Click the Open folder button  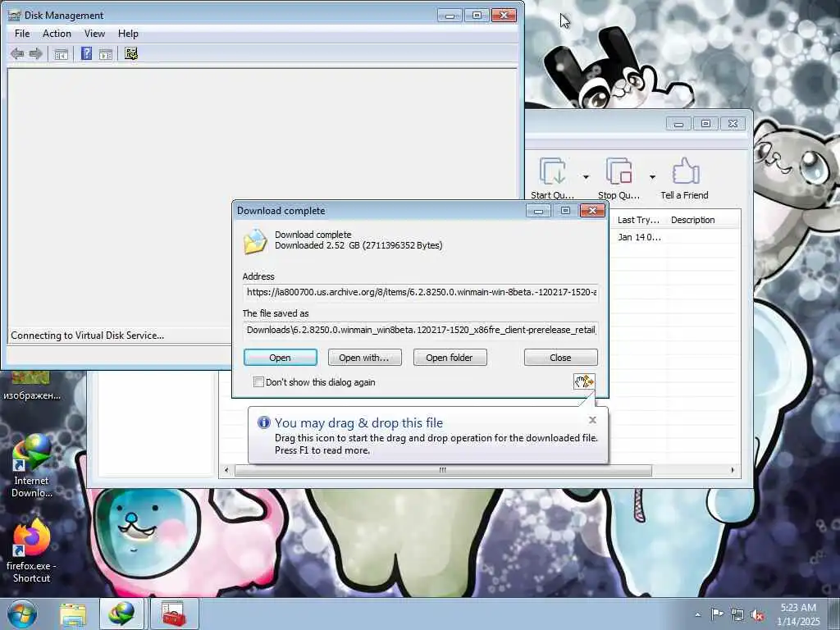[450, 358]
